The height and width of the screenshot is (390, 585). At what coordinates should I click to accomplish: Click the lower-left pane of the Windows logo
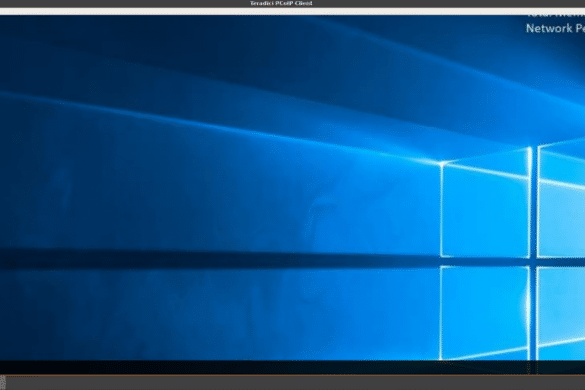tap(485, 313)
